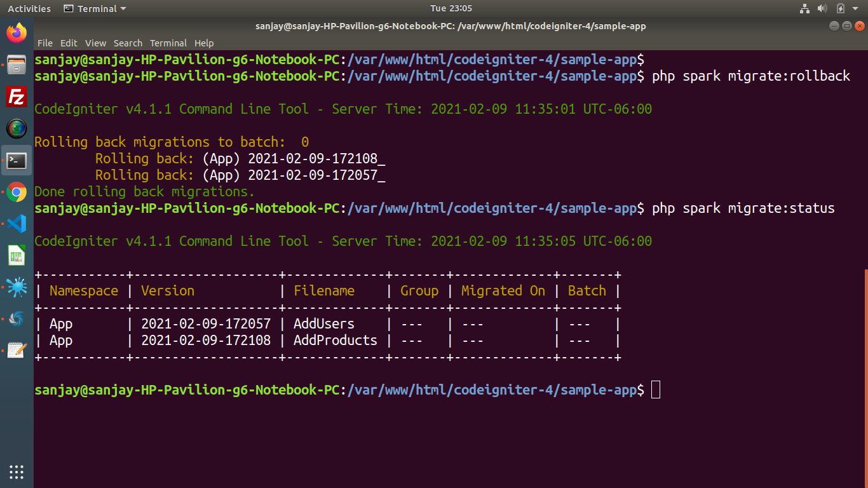Click the 'Version' column header
Viewport: 868px width, 488px height.
click(168, 291)
